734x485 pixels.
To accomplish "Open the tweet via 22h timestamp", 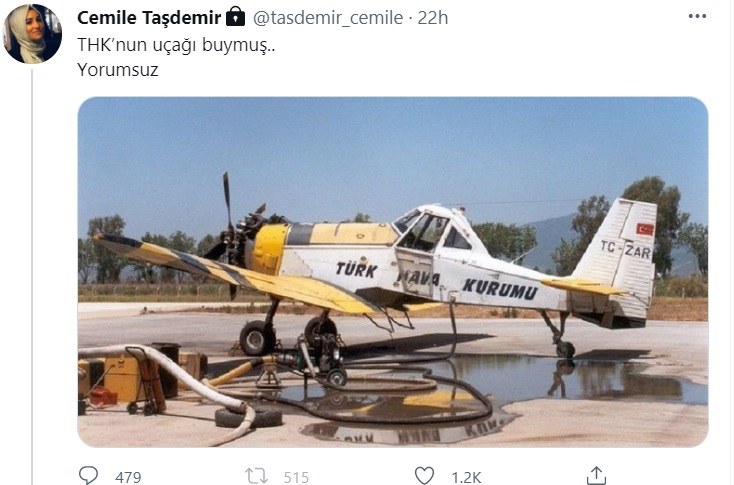I will 433,18.
